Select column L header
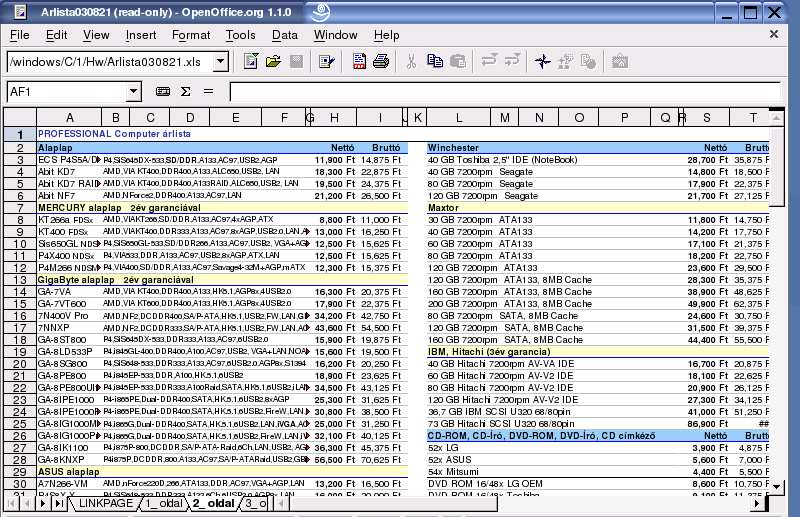Image resolution: width=800 pixels, height=517 pixels. [459, 118]
